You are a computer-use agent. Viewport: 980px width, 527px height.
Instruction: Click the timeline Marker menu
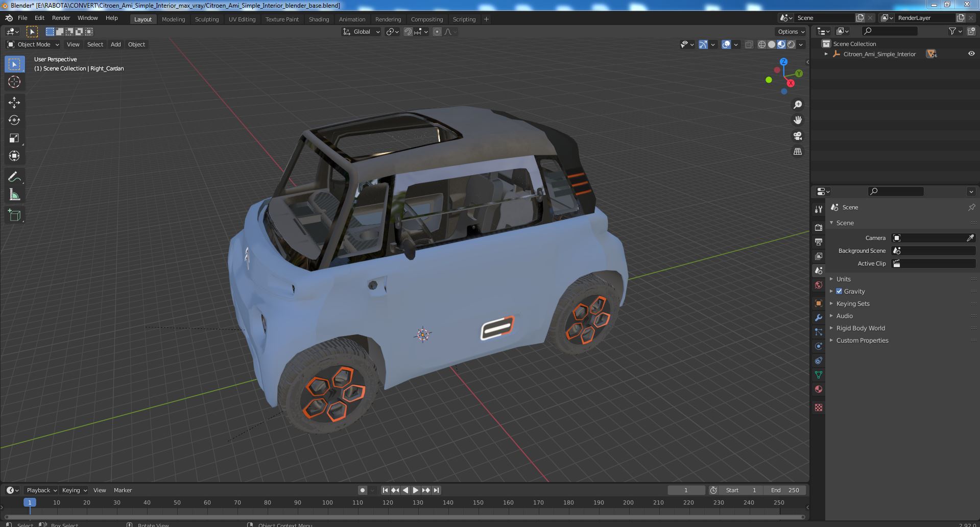[x=123, y=490]
